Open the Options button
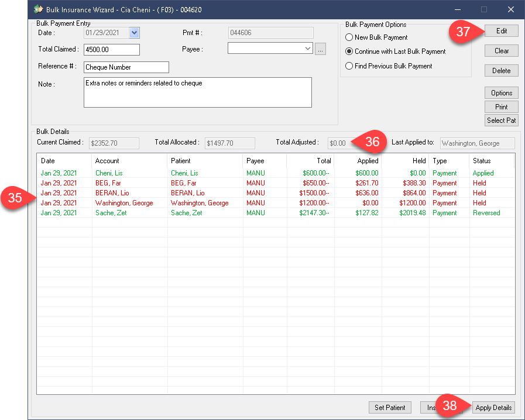 coord(501,92)
